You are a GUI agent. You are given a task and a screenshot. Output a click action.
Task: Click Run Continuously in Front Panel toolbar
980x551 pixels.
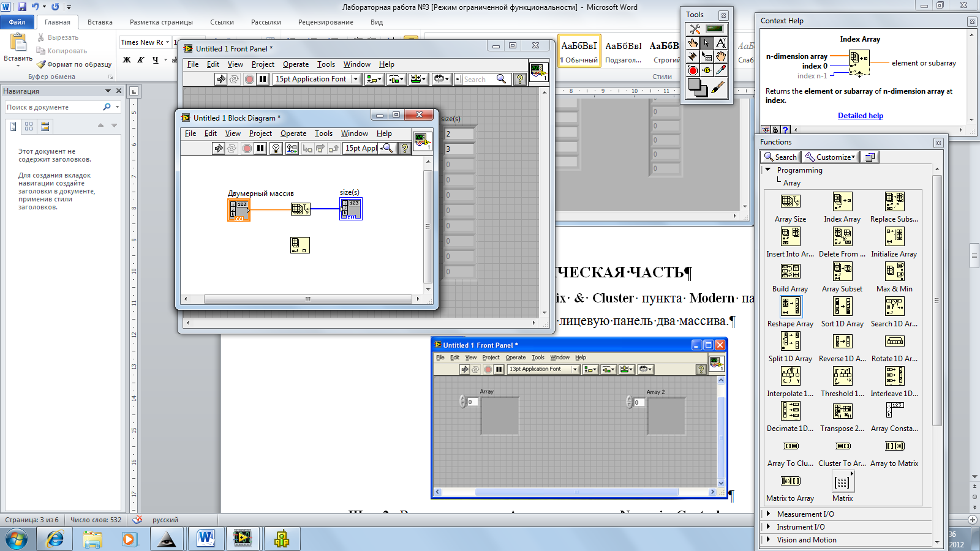[234, 79]
